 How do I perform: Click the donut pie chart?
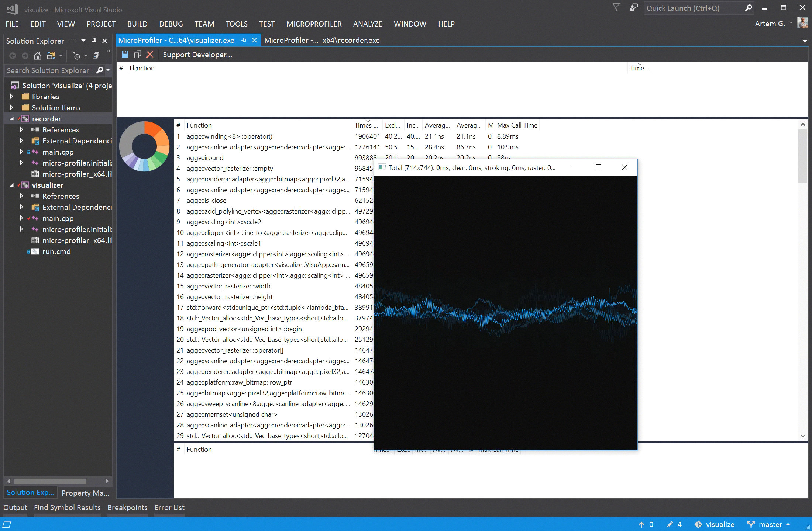[144, 146]
